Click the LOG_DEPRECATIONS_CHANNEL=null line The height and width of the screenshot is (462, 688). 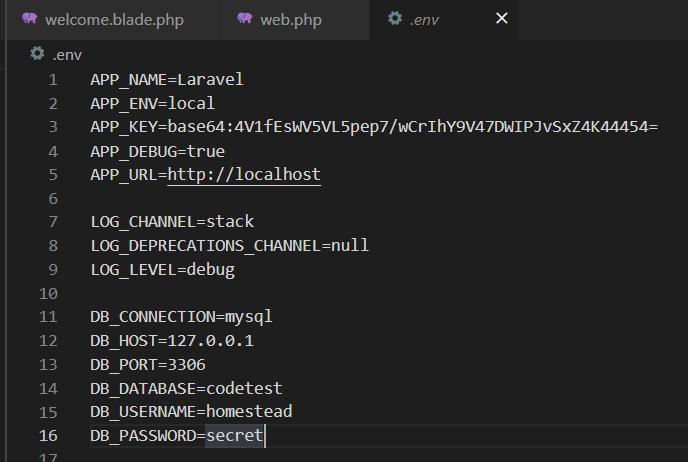click(x=229, y=245)
